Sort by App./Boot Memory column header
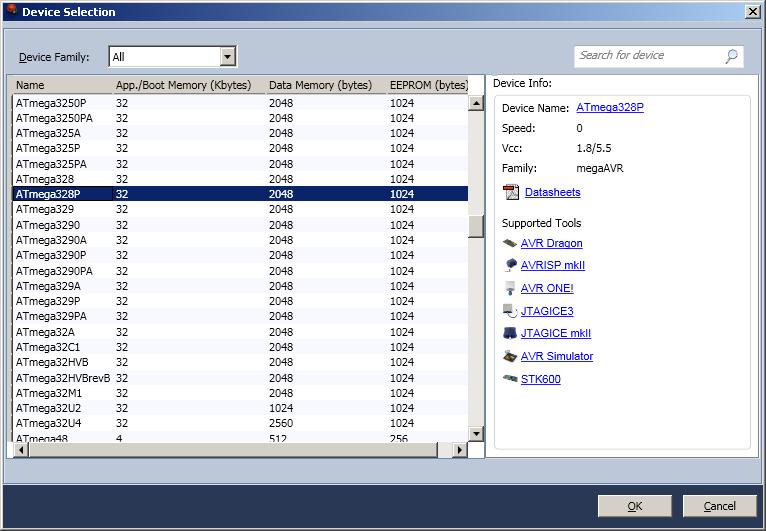Screen dimensions: 766x531 [189, 85]
